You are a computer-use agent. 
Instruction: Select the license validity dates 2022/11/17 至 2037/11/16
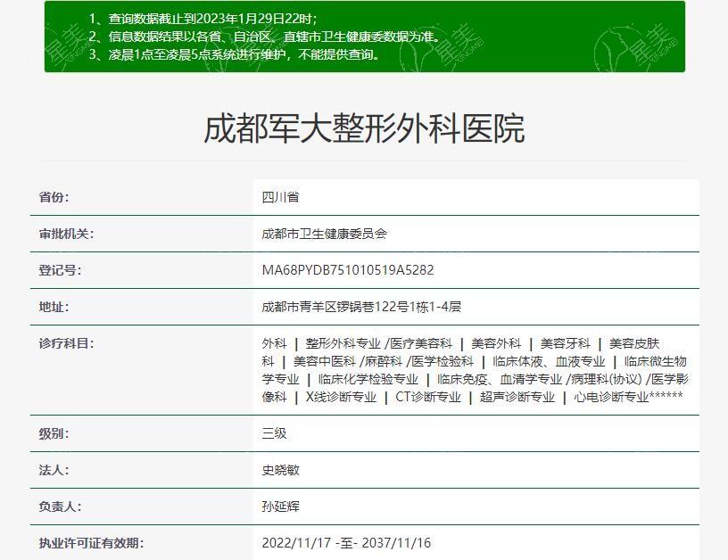tap(346, 543)
